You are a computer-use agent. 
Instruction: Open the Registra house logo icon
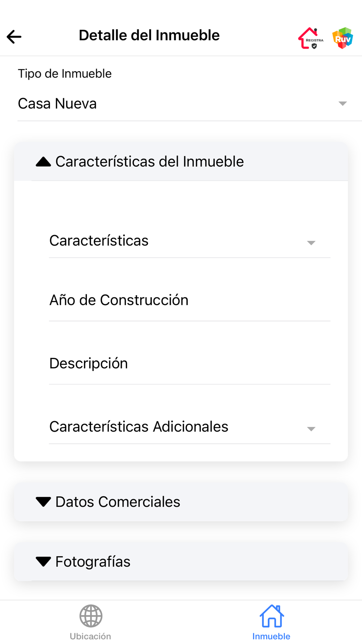click(311, 38)
